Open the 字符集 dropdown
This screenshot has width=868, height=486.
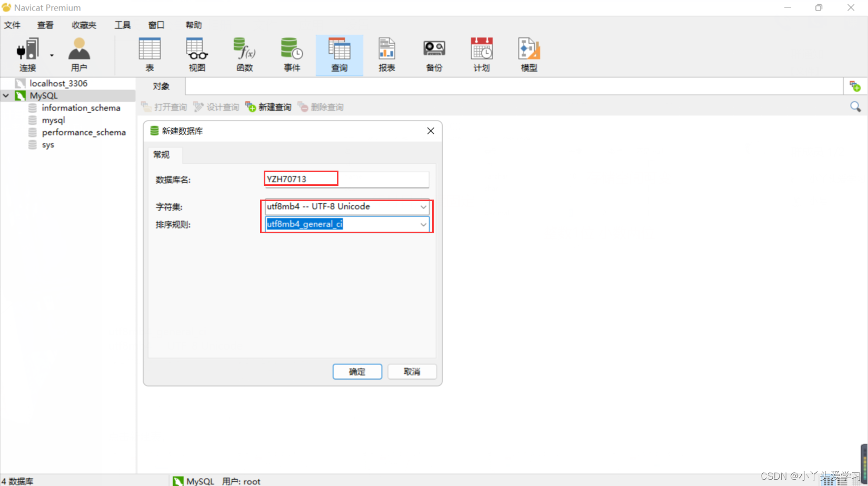(423, 207)
